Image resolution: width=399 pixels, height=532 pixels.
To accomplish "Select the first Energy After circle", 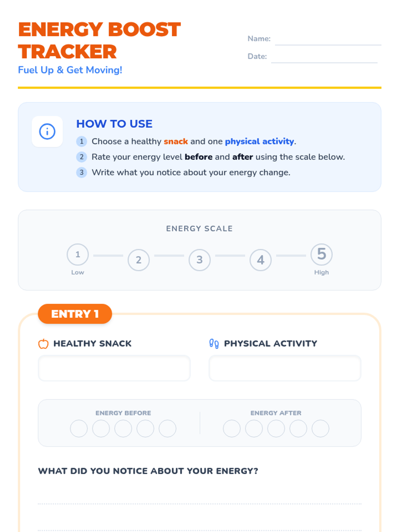I will (232, 428).
